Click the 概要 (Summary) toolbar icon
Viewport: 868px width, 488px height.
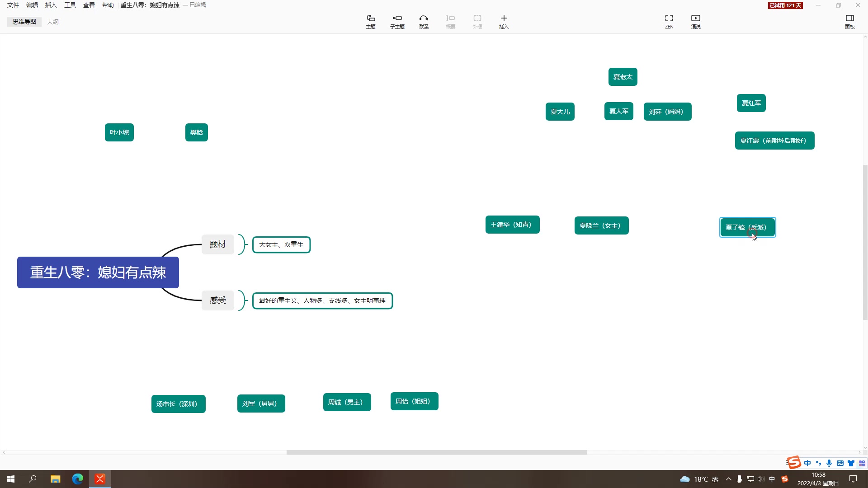point(451,21)
